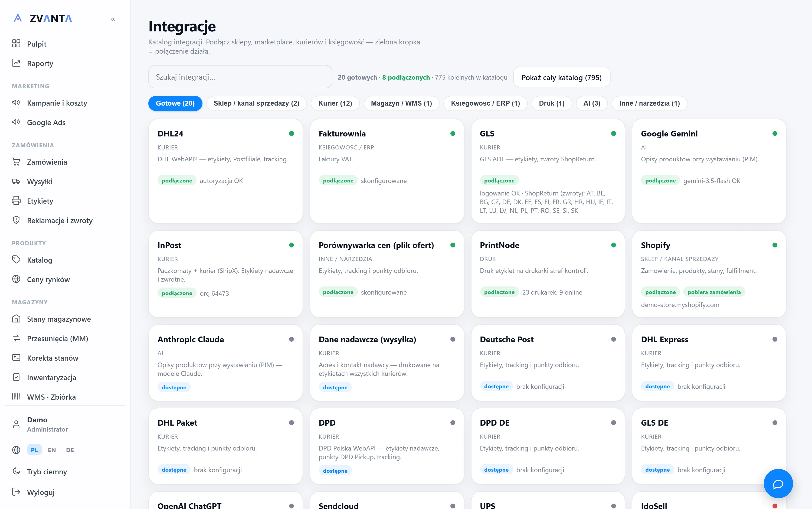This screenshot has height=509, width=812.
Task: Click the Ceny rynków globe icon
Action: tap(16, 279)
